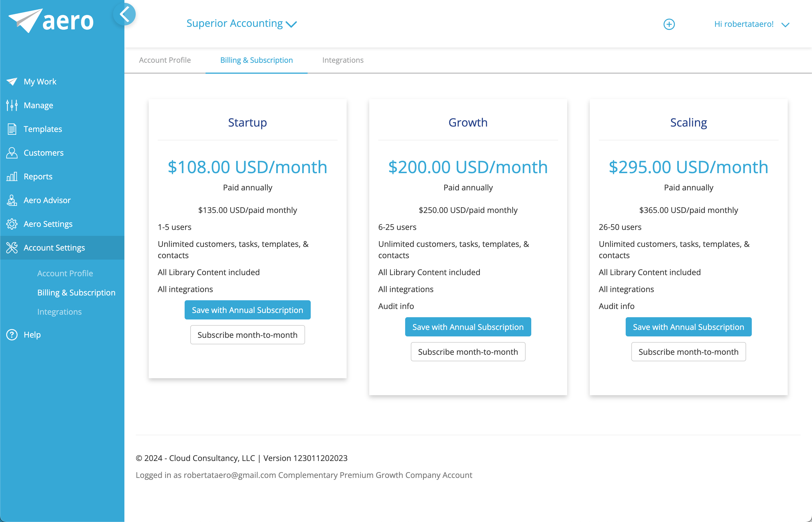Click the aero logo in sidebar
Viewport: 812px width, 522px height.
pyautogui.click(x=51, y=21)
